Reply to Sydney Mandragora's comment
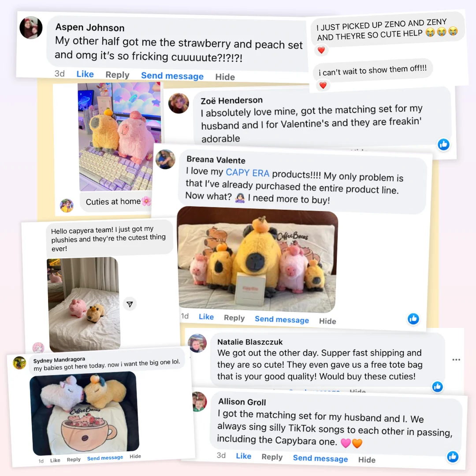 pyautogui.click(x=74, y=460)
